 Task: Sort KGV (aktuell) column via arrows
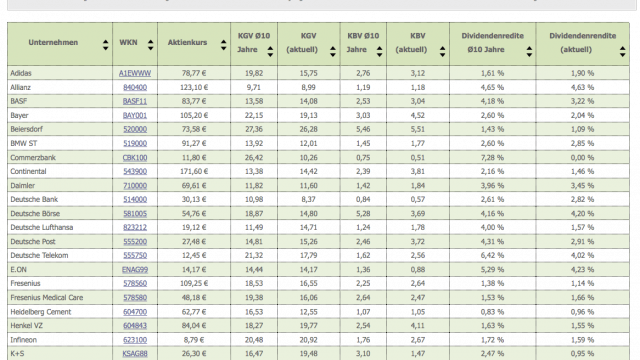(x=333, y=51)
